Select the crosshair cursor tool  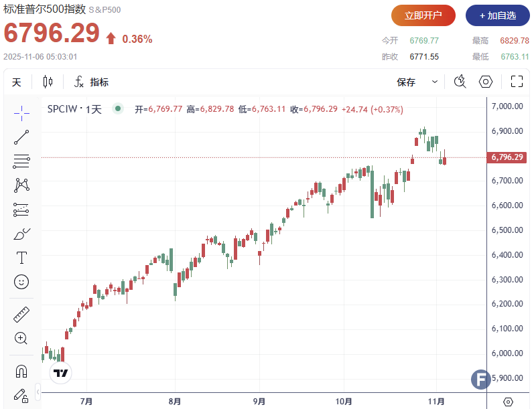tap(21, 113)
